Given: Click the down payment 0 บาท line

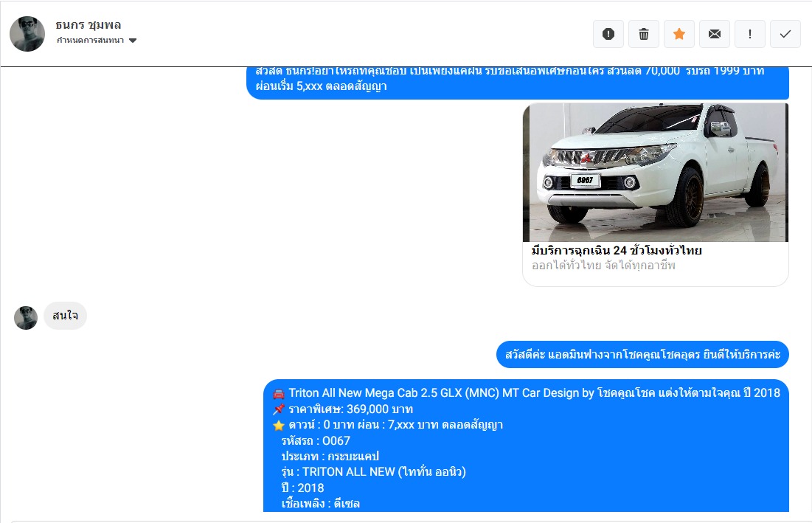Looking at the screenshot, I should (388, 425).
